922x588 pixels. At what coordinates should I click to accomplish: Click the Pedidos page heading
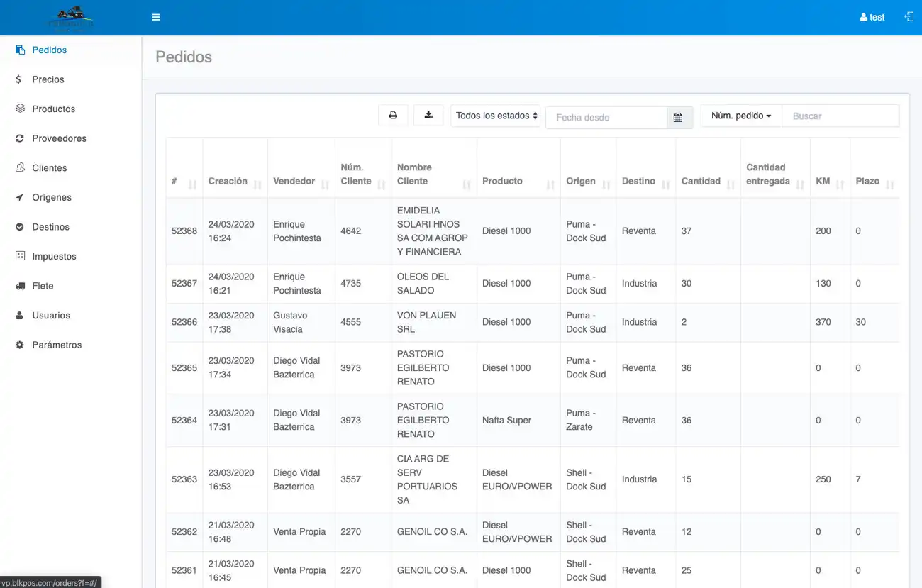click(x=184, y=57)
